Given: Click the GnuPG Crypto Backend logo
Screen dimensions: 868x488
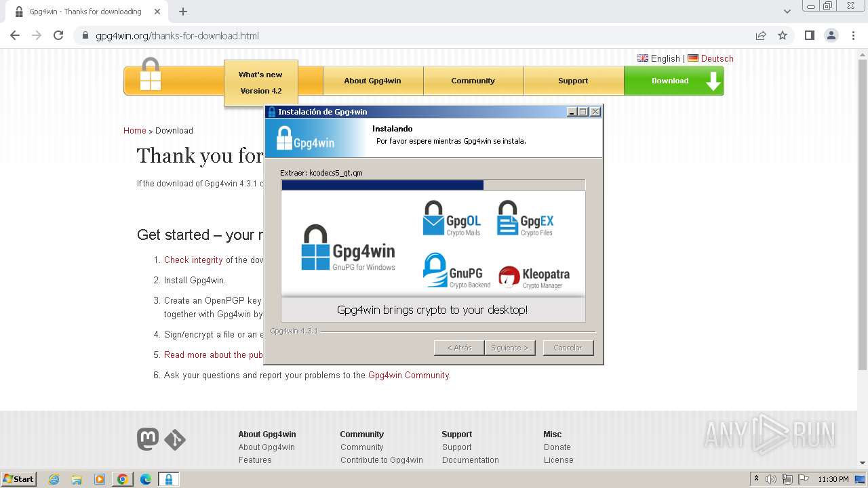Looking at the screenshot, I should coord(456,270).
